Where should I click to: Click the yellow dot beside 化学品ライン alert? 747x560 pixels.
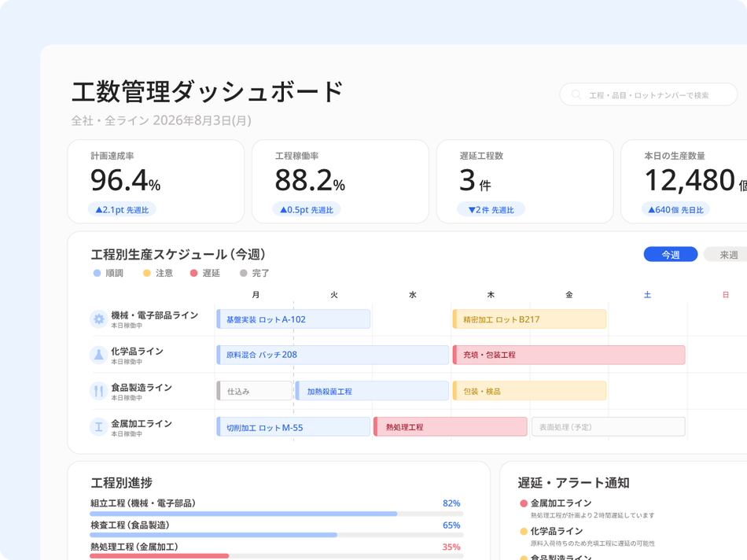click(x=524, y=532)
